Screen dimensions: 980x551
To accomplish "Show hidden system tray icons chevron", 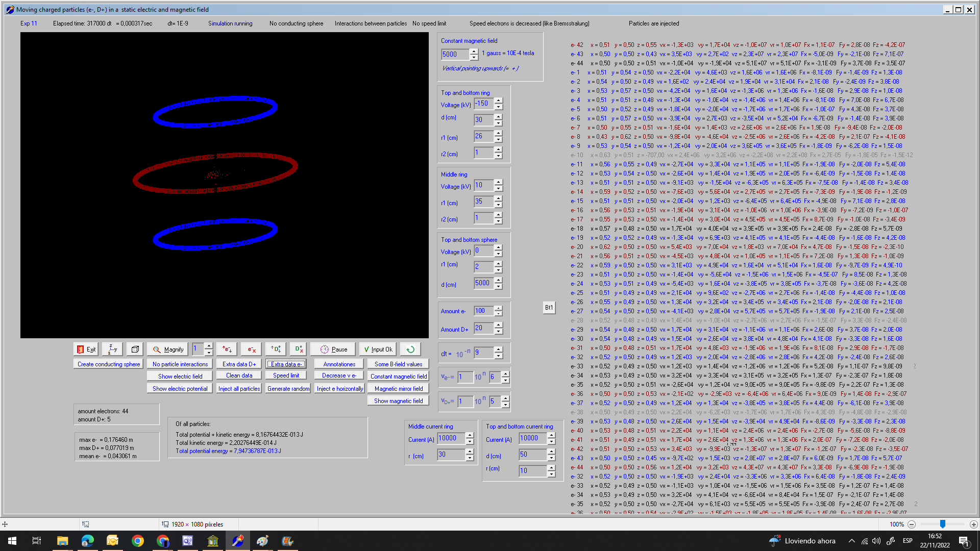I will [851, 541].
